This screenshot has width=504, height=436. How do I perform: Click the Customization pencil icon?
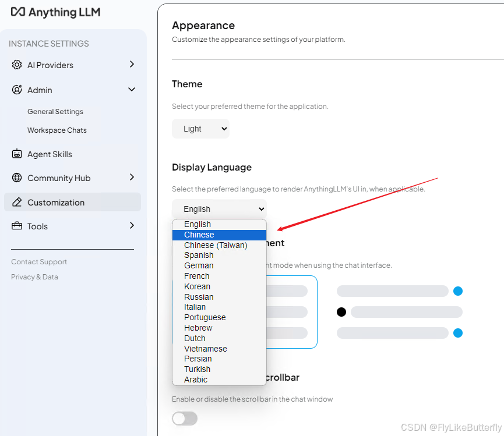(17, 202)
